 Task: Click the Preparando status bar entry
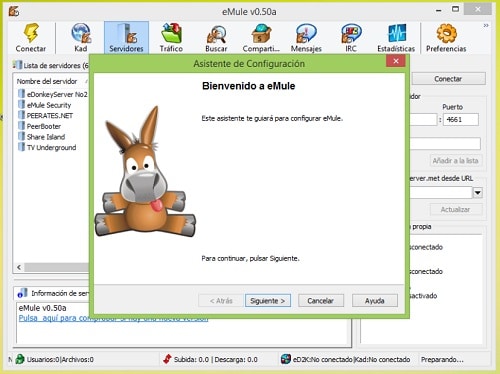pyautogui.click(x=442, y=359)
